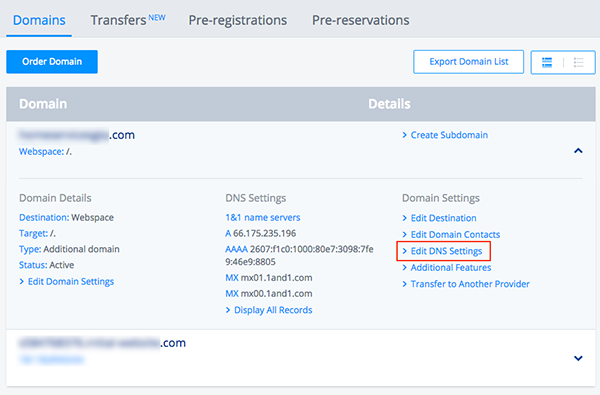600x395 pixels.
Task: Click the Type label link
Action: pyautogui.click(x=30, y=249)
